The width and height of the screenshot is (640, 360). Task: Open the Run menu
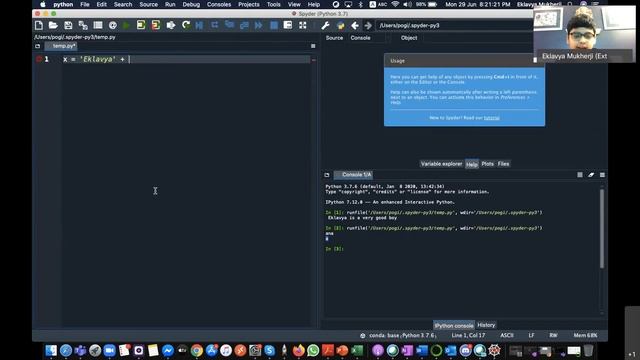pyautogui.click(x=170, y=4)
